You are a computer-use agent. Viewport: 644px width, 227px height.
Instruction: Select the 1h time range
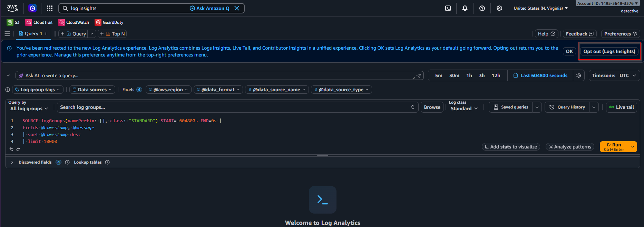point(469,75)
